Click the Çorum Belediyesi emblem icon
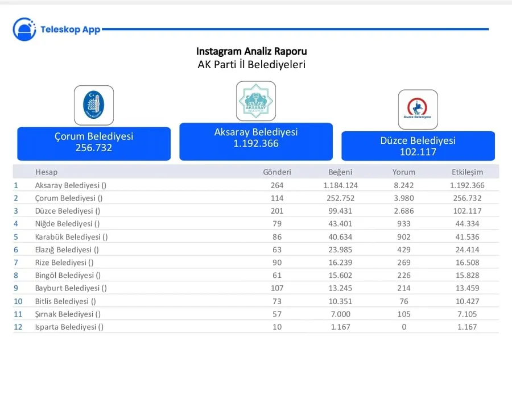The width and height of the screenshot is (512, 420). (94, 105)
